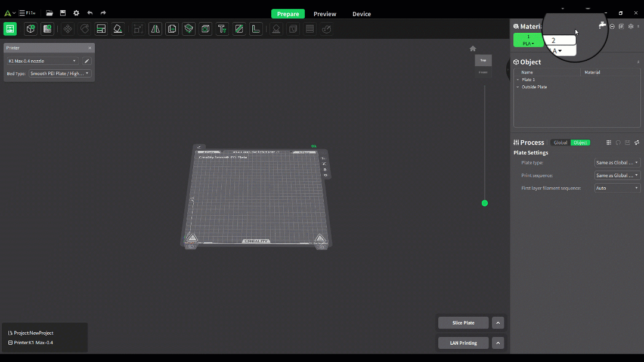Select the mirror tool in toolbar
Screen dimensions: 644x362
point(155,29)
